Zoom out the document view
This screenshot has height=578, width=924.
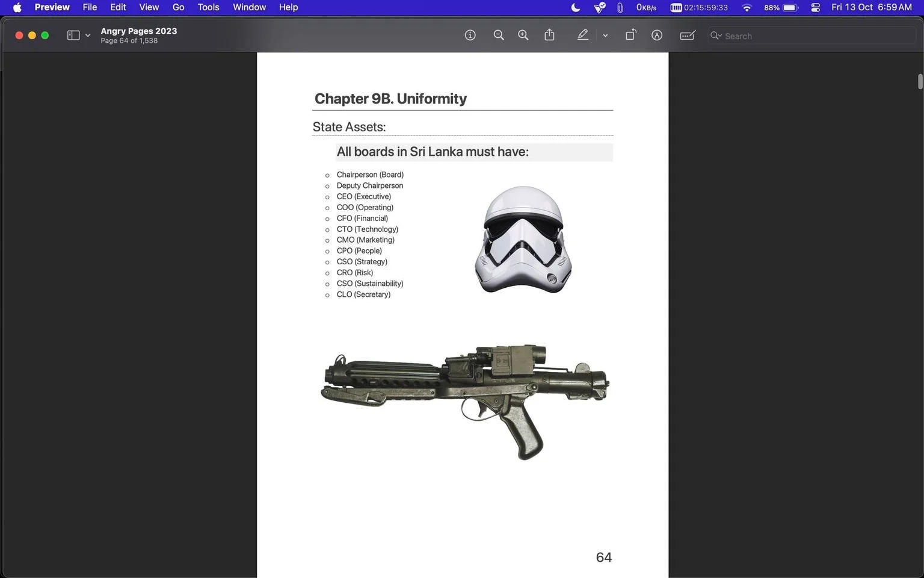pos(499,36)
